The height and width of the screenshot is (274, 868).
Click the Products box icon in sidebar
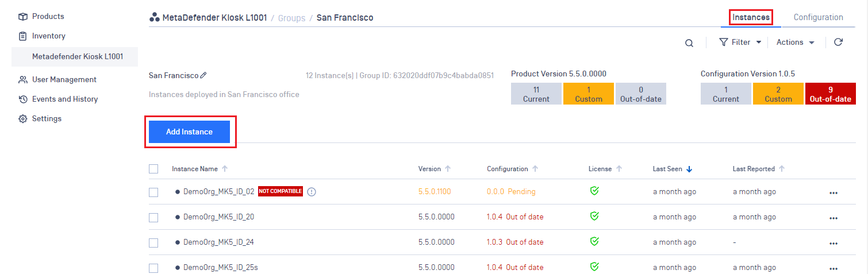tap(23, 16)
